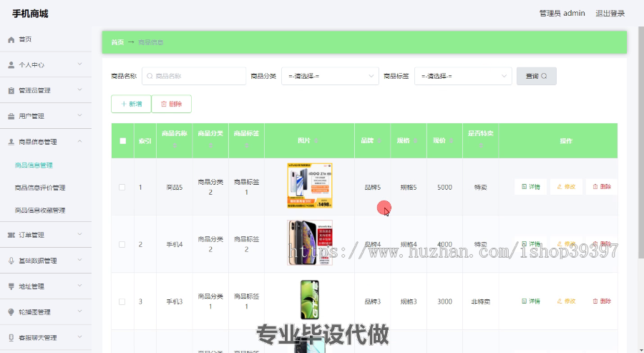Click sort icon on 品牌 column header
The width and height of the screenshot is (644, 353).
379,140
